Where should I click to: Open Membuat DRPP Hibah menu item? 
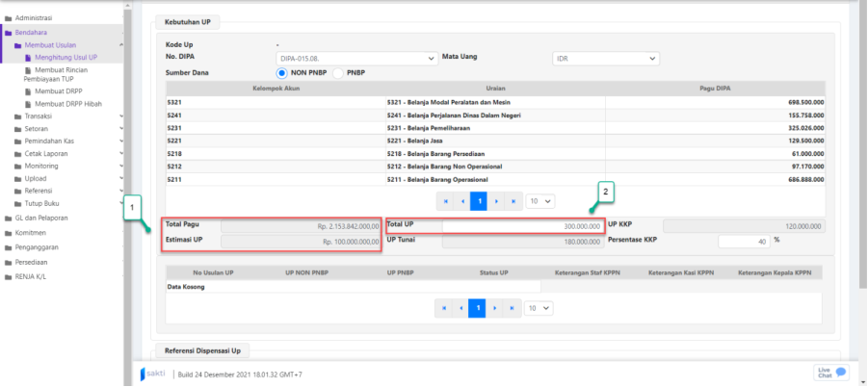pyautogui.click(x=68, y=103)
